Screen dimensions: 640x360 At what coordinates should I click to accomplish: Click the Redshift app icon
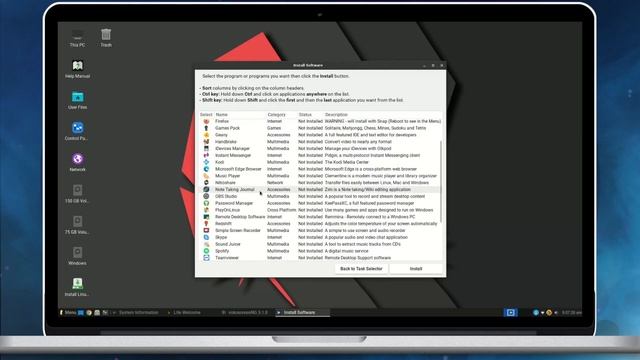[206, 224]
